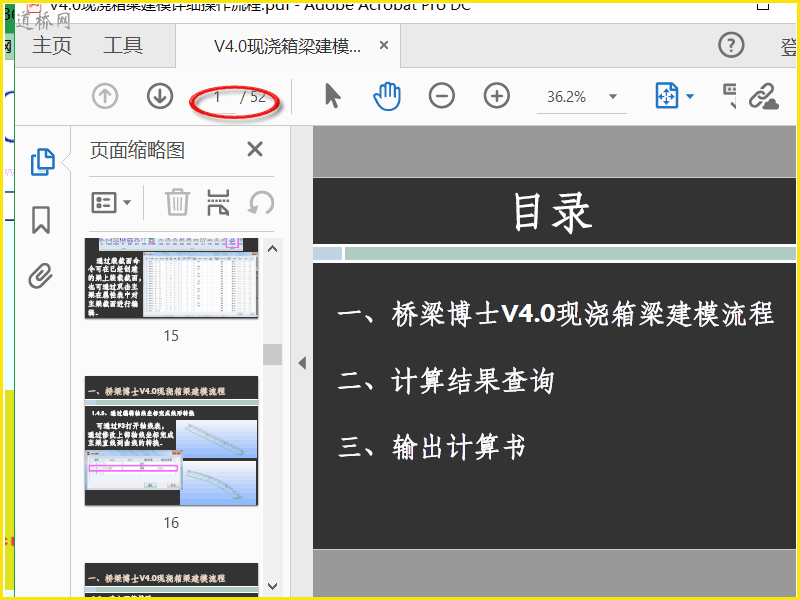This screenshot has height=600, width=800.
Task: Click the share link cloud icon
Action: click(763, 96)
